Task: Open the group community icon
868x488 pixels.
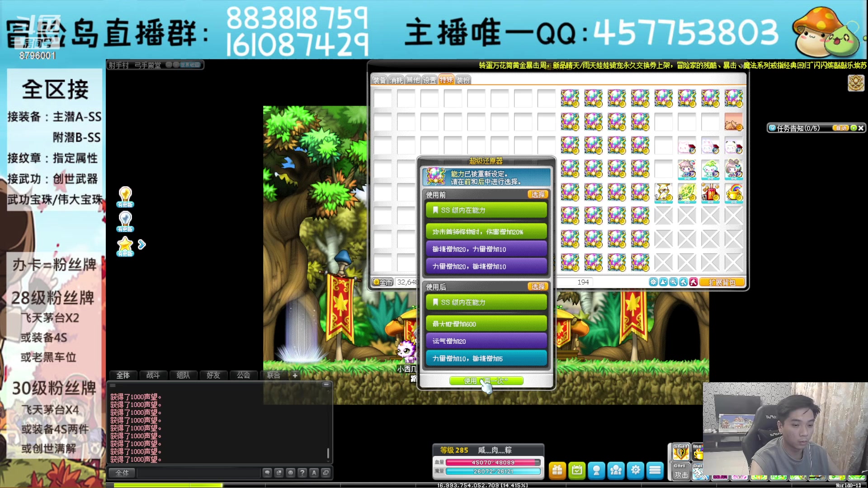Action: (616, 470)
